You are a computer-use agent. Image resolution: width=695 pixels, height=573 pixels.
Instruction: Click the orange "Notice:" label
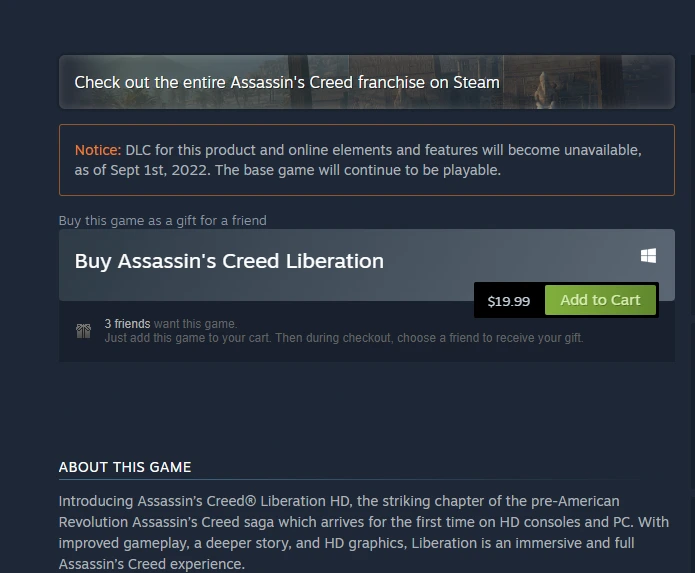point(98,150)
